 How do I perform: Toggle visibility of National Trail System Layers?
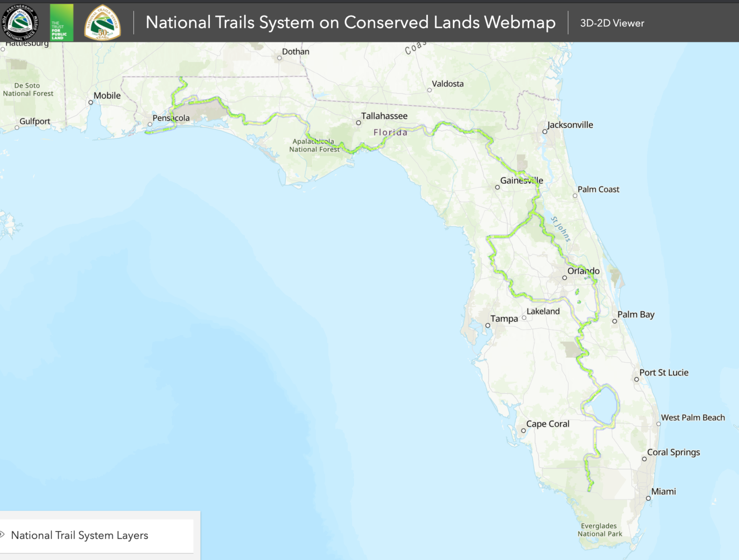pyautogui.click(x=2, y=535)
